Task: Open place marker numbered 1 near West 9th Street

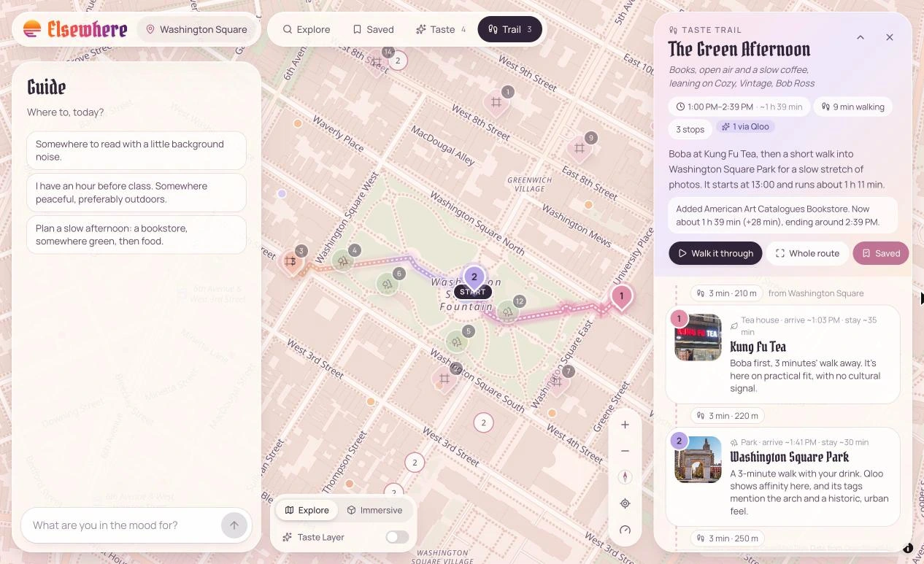Action: click(496, 102)
